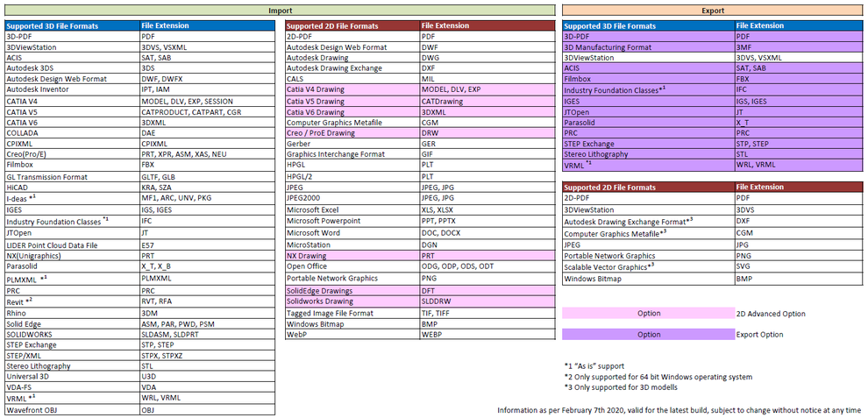
Task: Select the 'VDA-FS' format cell
Action: [72, 387]
